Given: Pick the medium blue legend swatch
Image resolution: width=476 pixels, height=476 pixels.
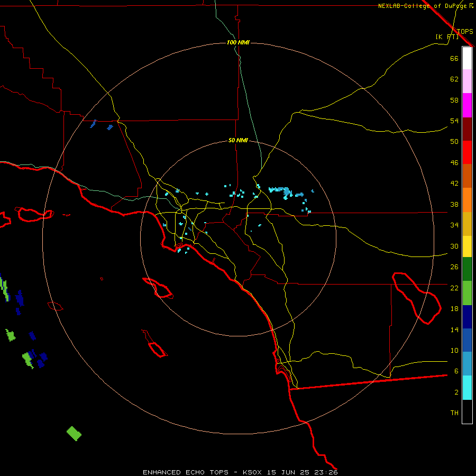Looking at the screenshot, I should tap(467, 340).
